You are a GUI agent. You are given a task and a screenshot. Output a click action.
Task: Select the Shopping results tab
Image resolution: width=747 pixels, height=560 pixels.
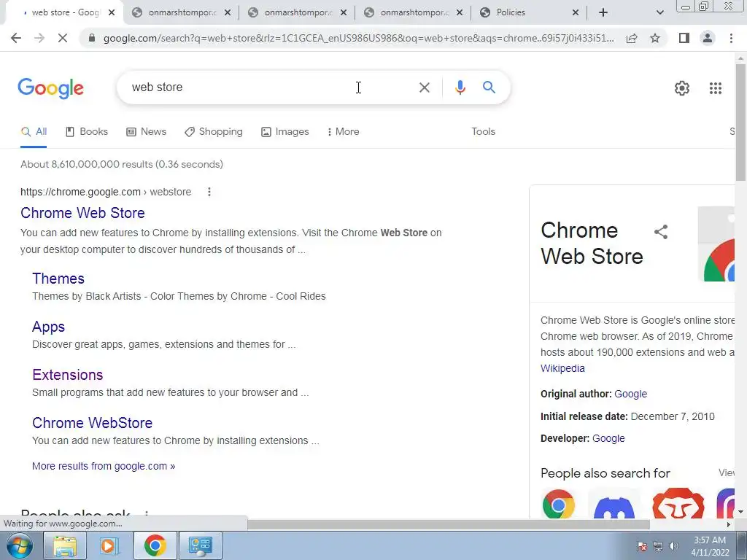214,132
